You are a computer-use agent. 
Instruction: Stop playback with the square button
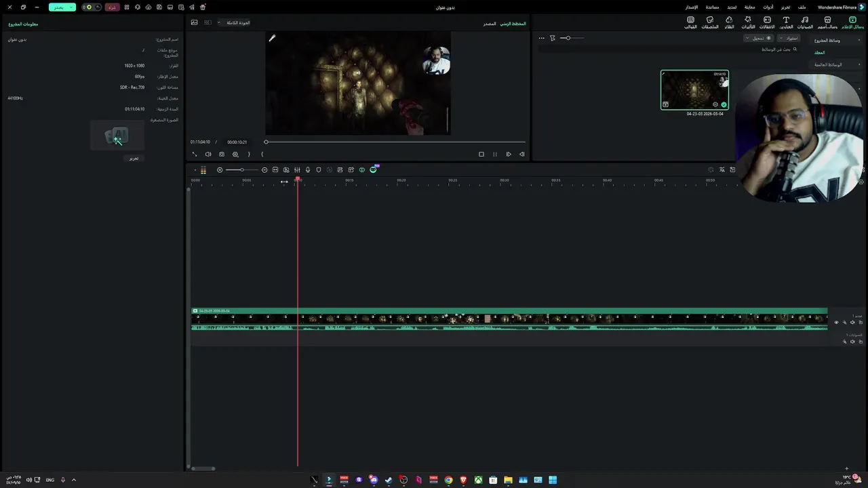[x=481, y=154]
